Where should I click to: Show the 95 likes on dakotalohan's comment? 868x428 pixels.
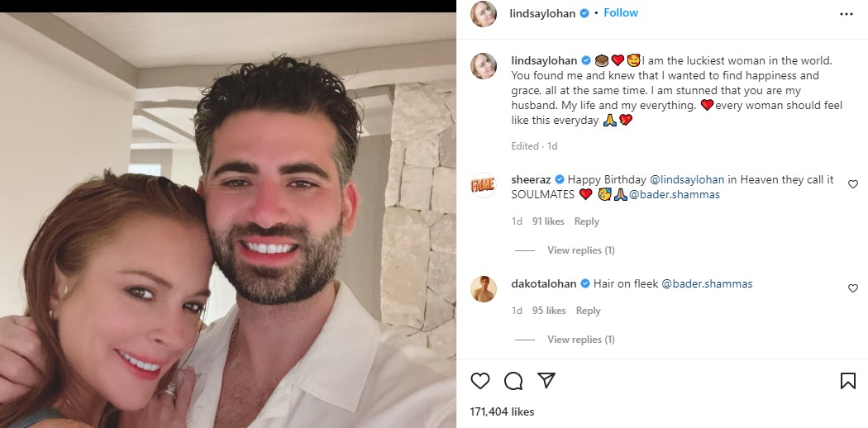pyautogui.click(x=549, y=311)
